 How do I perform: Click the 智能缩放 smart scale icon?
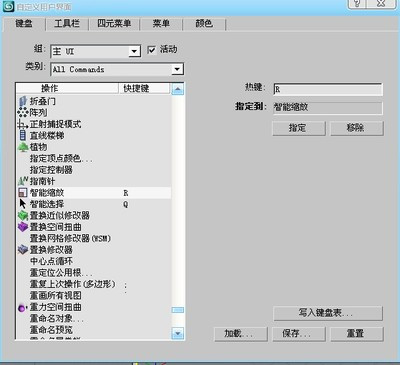(23, 193)
